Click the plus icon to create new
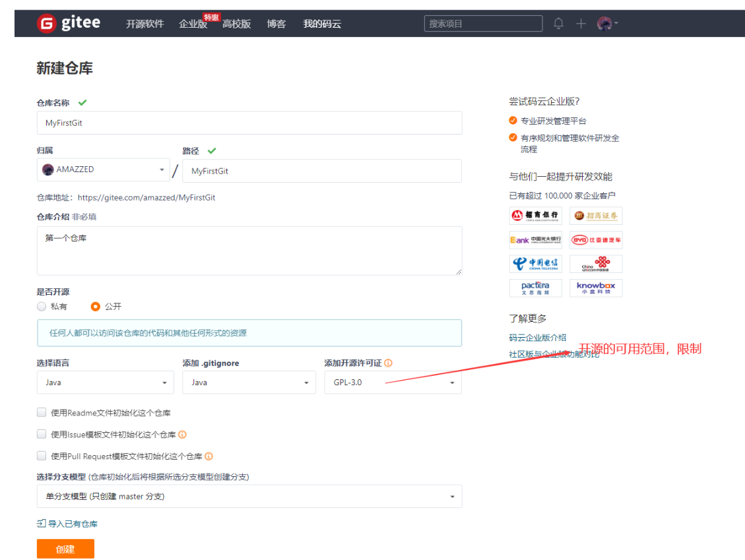Image resolution: width=745 pixels, height=560 pixels. [x=581, y=23]
